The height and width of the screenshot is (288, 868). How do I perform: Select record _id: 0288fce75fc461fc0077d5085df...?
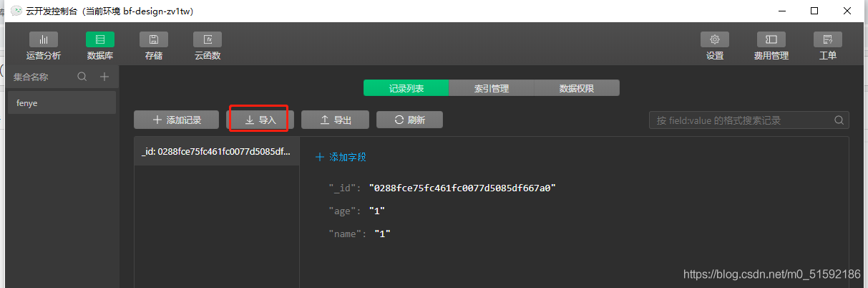point(217,152)
